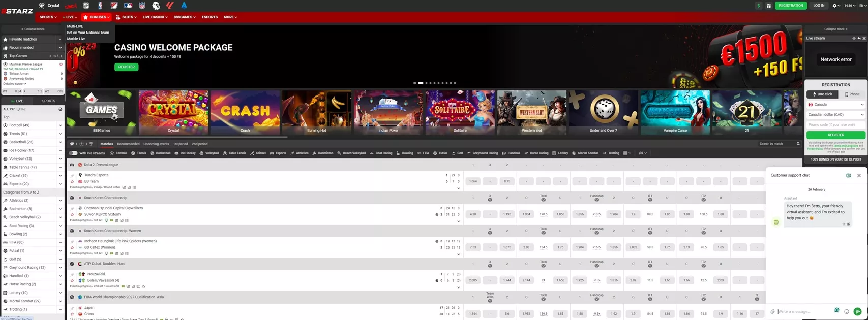Switch to 1st period tab
The width and height of the screenshot is (868, 320).
point(180,144)
